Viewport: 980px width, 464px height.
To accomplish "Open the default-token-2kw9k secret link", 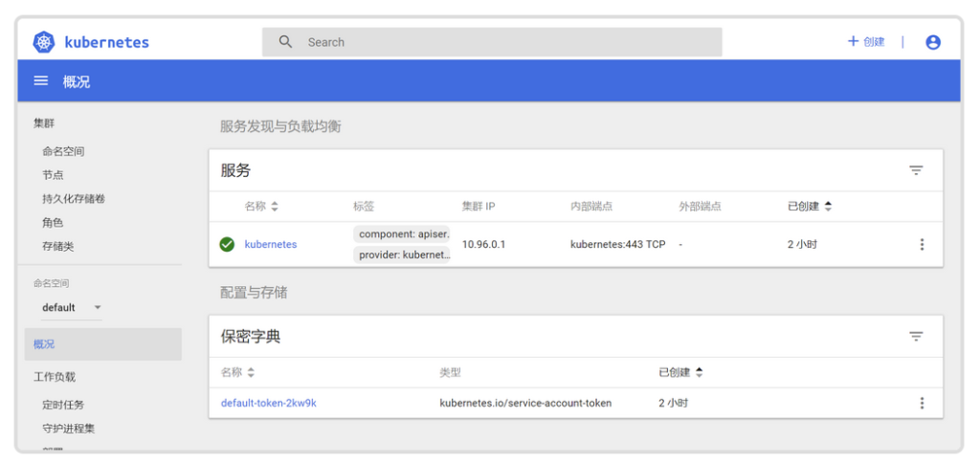I will [269, 403].
